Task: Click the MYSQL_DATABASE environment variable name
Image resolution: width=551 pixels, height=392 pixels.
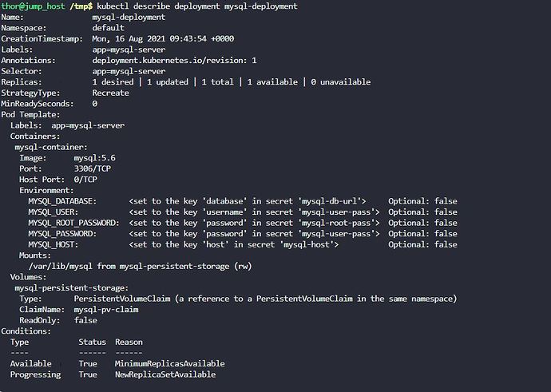Action: click(61, 200)
